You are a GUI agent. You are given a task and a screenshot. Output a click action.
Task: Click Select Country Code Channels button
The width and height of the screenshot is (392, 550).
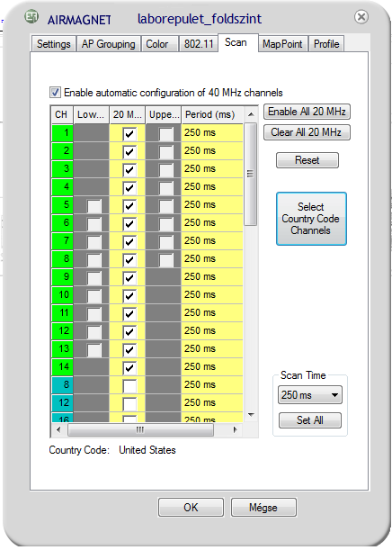click(311, 219)
